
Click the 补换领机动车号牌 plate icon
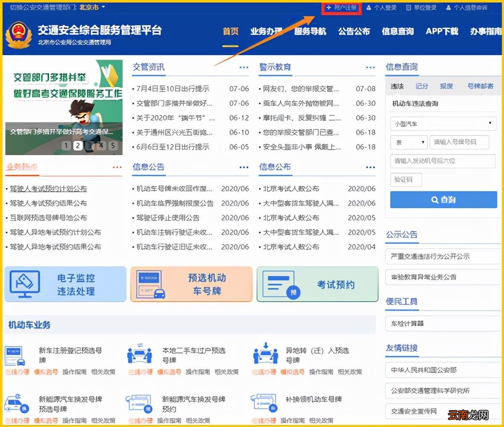pos(264,403)
